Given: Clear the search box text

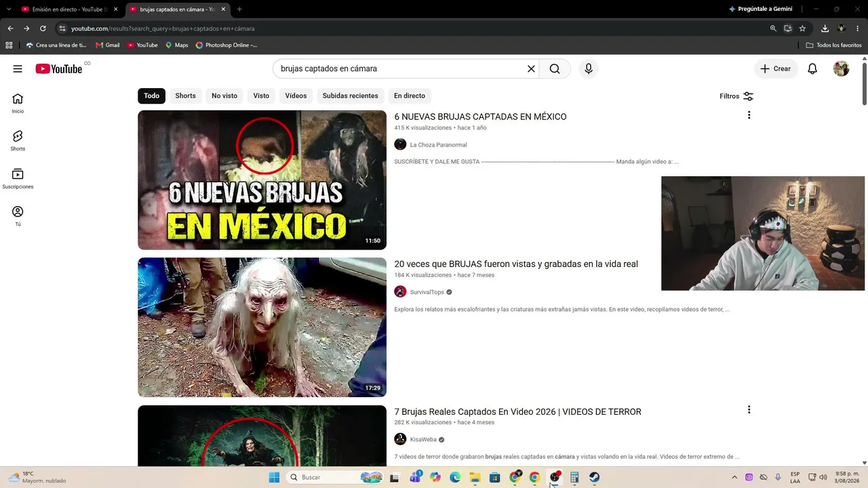Looking at the screenshot, I should [531, 68].
